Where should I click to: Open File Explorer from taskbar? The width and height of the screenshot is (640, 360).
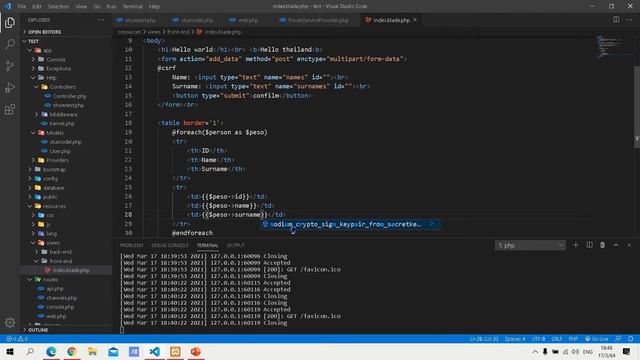[93, 351]
